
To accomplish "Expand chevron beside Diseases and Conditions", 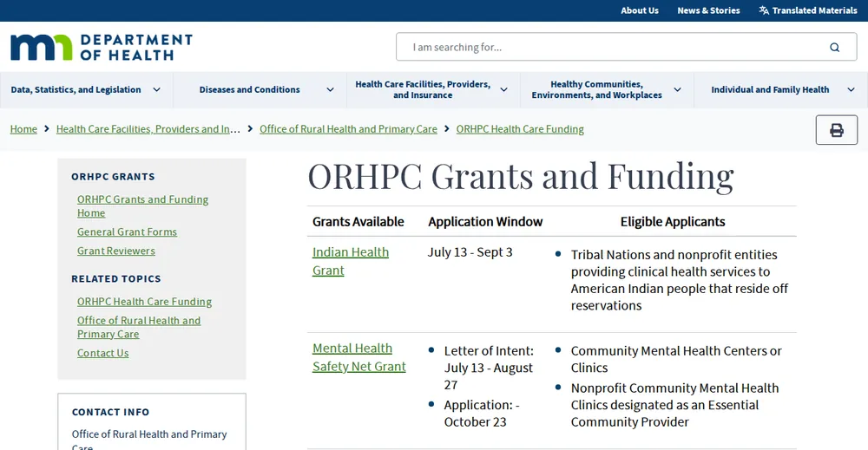I will coord(330,89).
